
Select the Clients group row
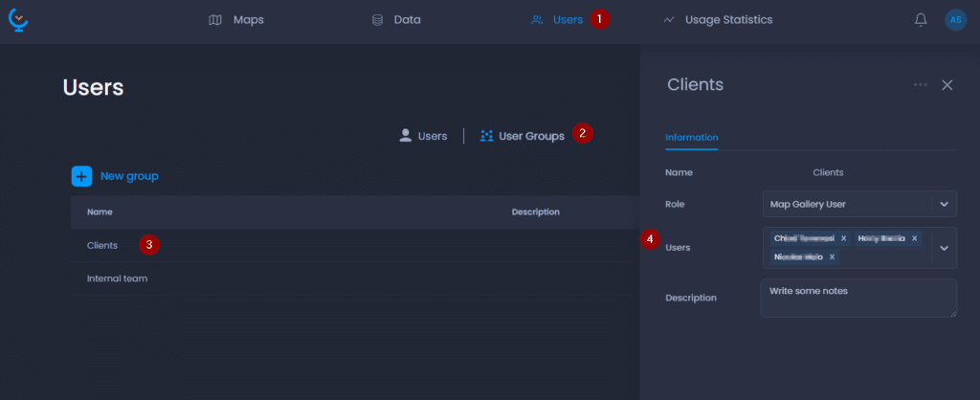tap(354, 246)
